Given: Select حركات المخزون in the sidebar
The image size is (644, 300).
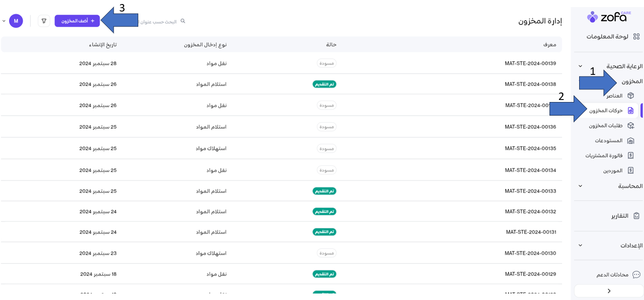Looking at the screenshot, I should pyautogui.click(x=606, y=111).
